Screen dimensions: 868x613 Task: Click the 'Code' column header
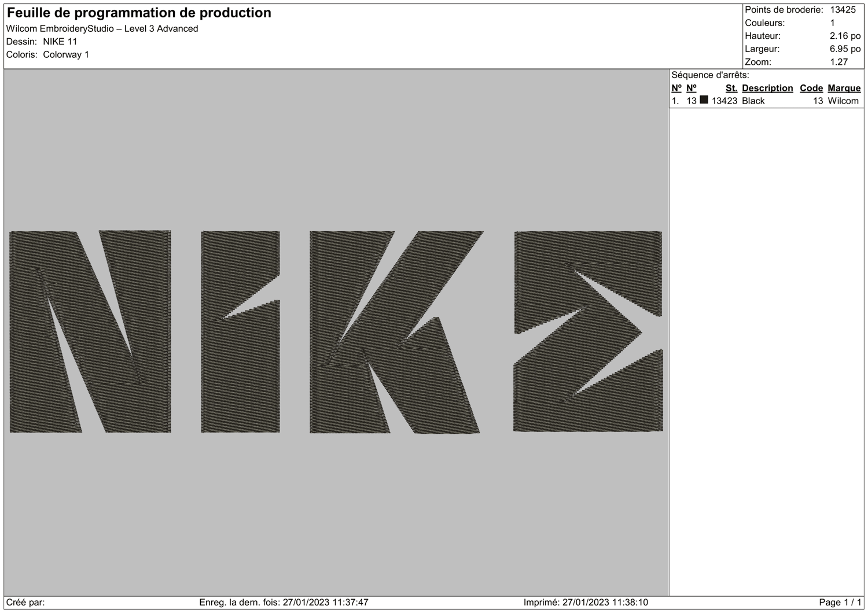click(x=811, y=88)
